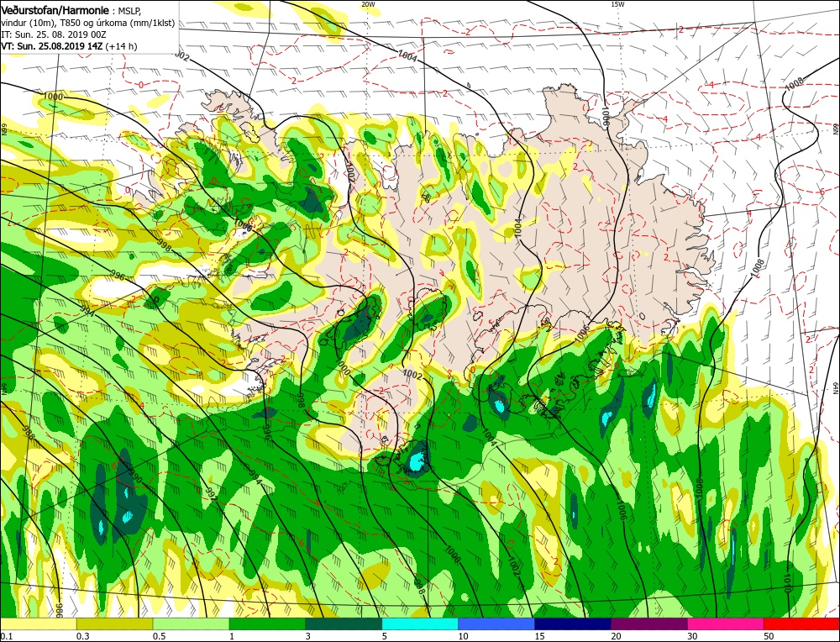
Task: Click the "990" isobar label
Action: tap(134, 476)
